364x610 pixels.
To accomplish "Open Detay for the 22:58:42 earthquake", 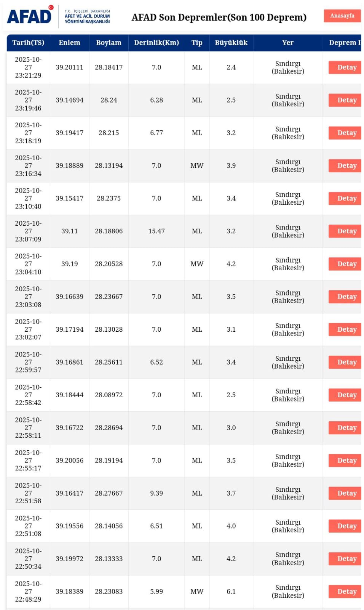I will point(346,395).
